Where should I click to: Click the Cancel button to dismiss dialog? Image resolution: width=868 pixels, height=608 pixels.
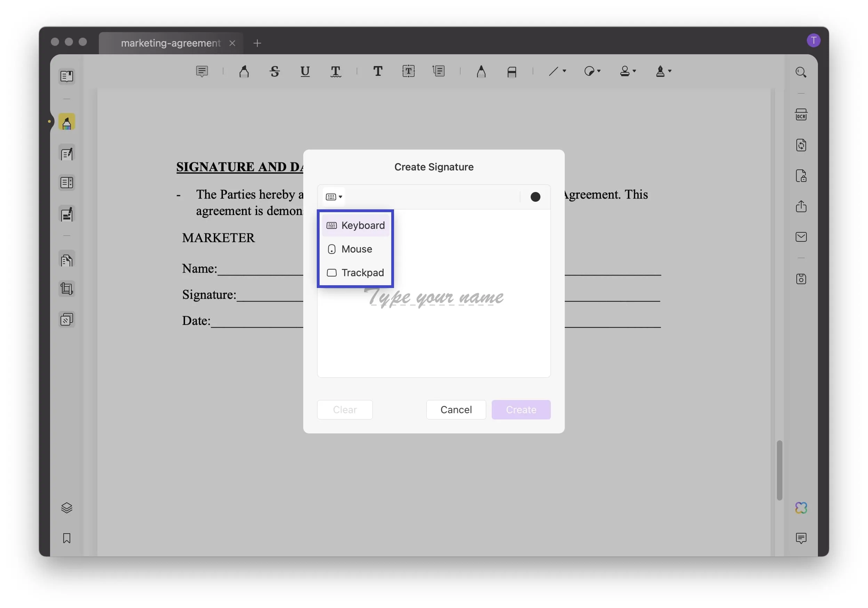455,409
